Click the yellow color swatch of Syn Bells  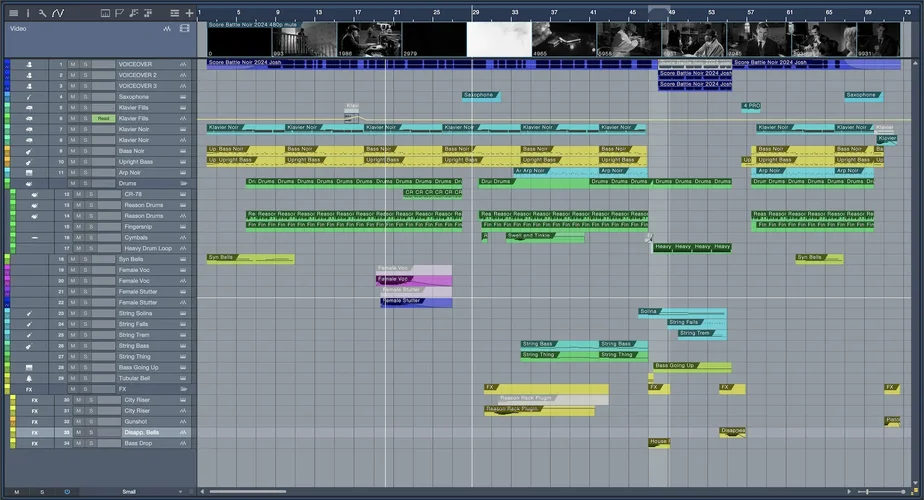click(x=7, y=259)
